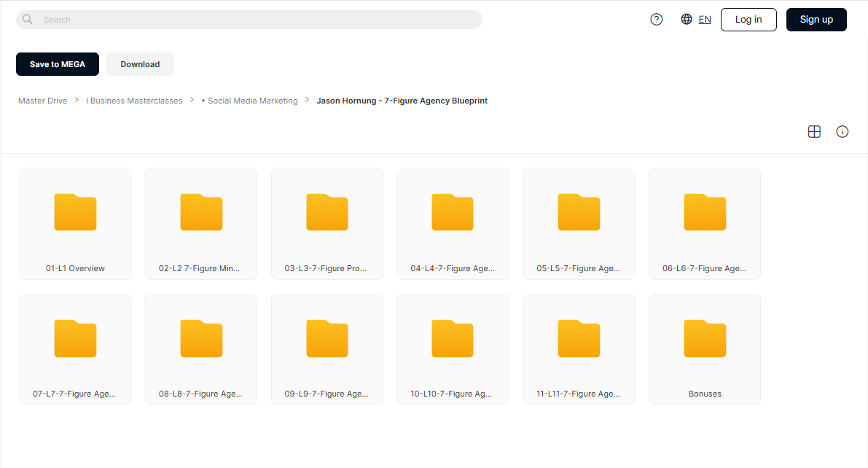Open the 08-L8-7-Figure Age... folder icon
868x468 pixels.
(201, 338)
